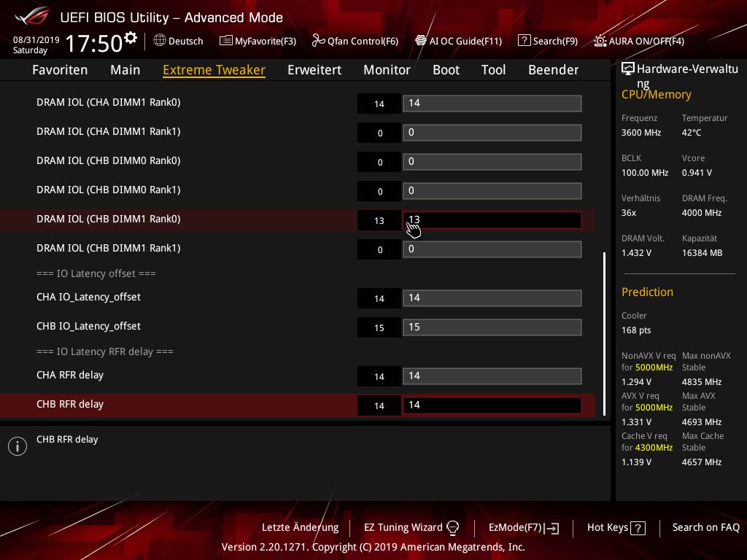Select the Extreme Tweaker tab
This screenshot has width=747, height=560.
pos(214,70)
